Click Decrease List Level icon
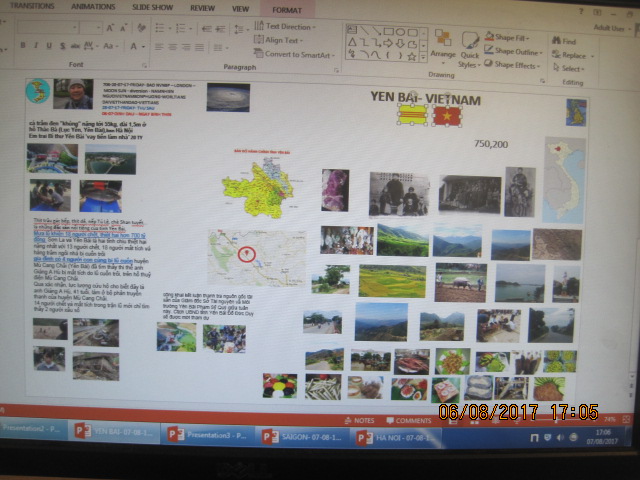The width and height of the screenshot is (640, 480). [207, 29]
